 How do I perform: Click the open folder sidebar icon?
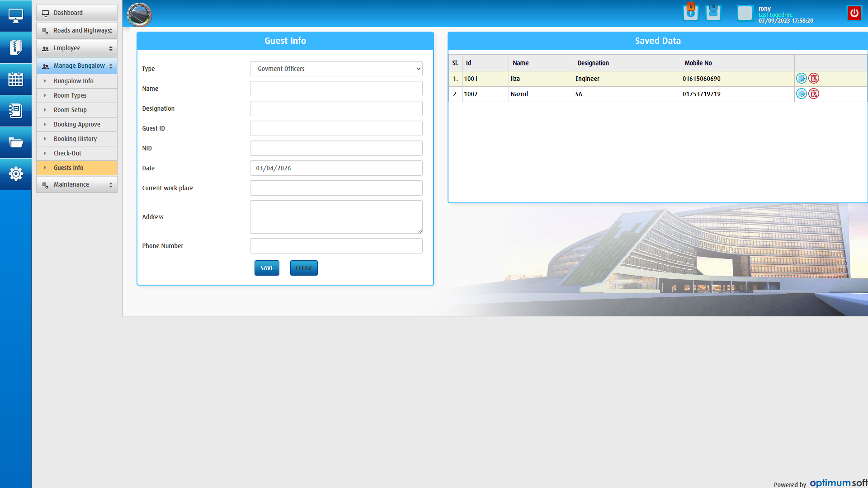coord(15,142)
